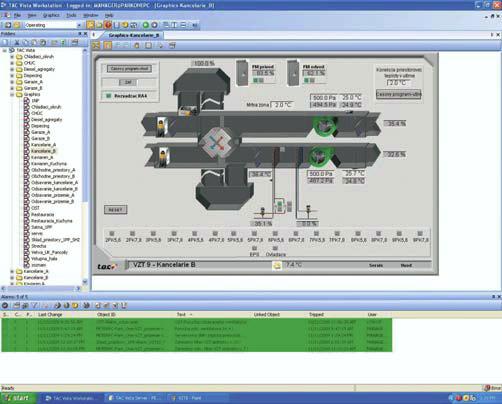This screenshot has height=404, width=502.
Task: Click the lower green exhaust fan
Action: 321,157
